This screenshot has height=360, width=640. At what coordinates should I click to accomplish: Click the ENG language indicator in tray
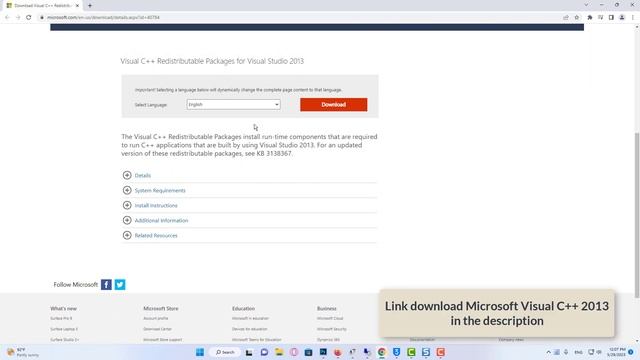(578, 352)
